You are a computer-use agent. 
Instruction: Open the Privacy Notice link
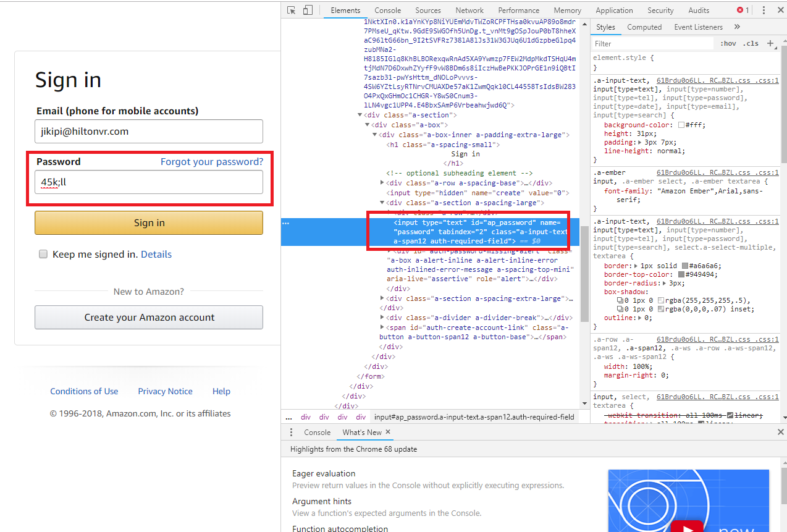[x=165, y=391]
